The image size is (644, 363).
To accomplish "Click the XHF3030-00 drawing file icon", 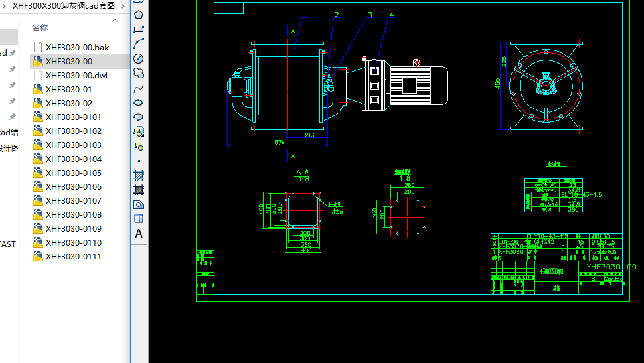I will [38, 61].
